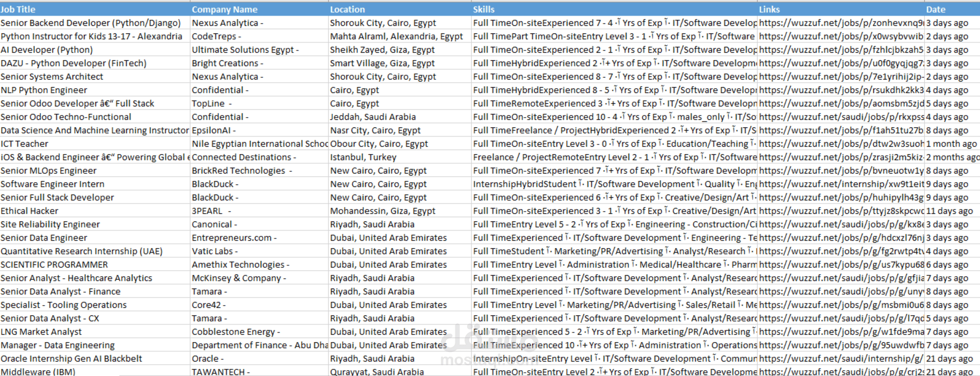The height and width of the screenshot is (376, 980).
Task: Click Senior Full Stack Developer cell
Action: 95,197
